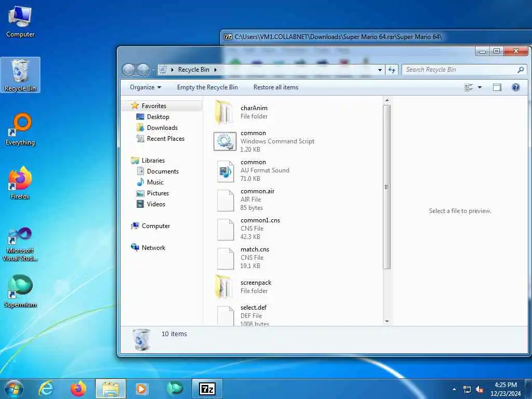Screen dimensions: 532x399
Task: Select the charAnim folder icon
Action: 224,112
